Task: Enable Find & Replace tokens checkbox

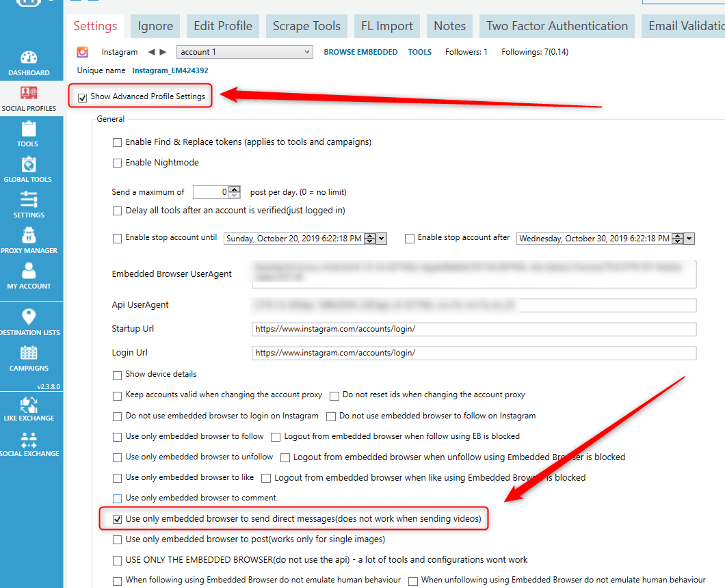Action: click(x=117, y=143)
